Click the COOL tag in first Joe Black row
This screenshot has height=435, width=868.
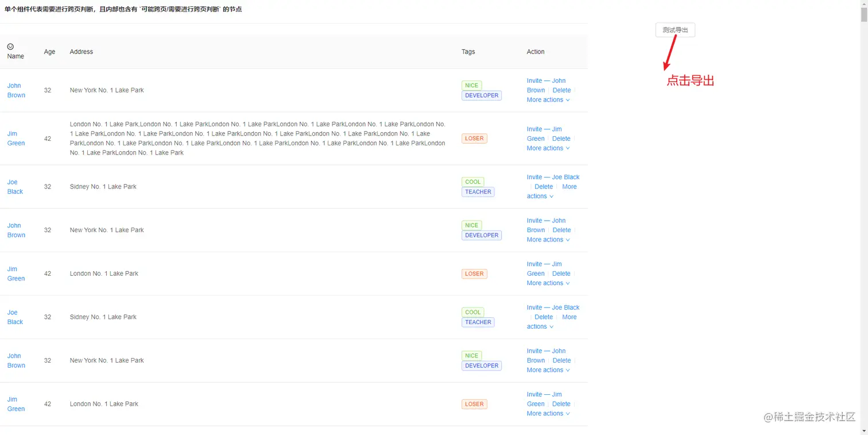pyautogui.click(x=472, y=182)
